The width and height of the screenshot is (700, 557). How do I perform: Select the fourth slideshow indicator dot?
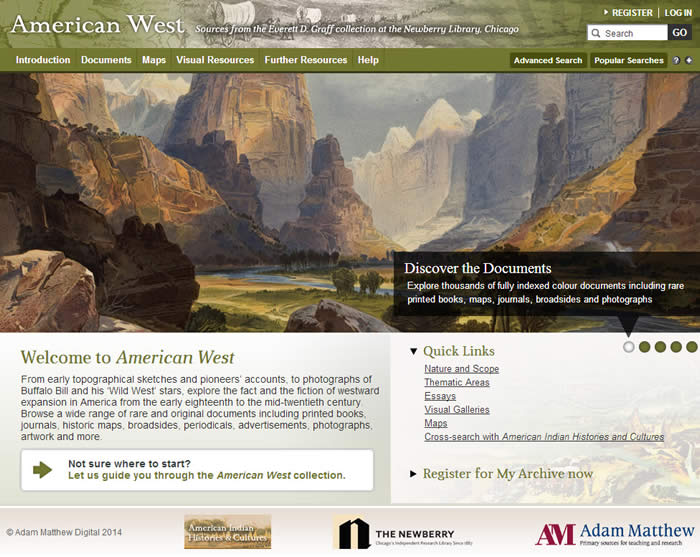coord(676,347)
